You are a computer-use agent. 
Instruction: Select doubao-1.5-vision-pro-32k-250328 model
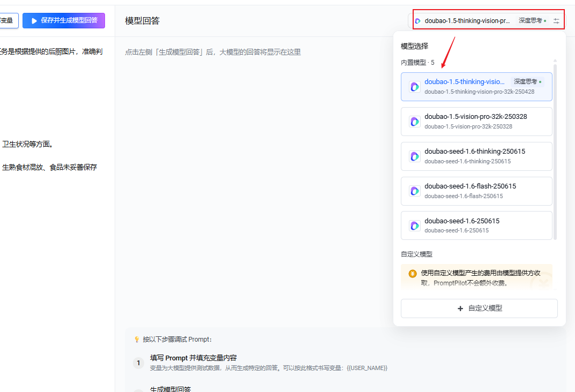(476, 122)
